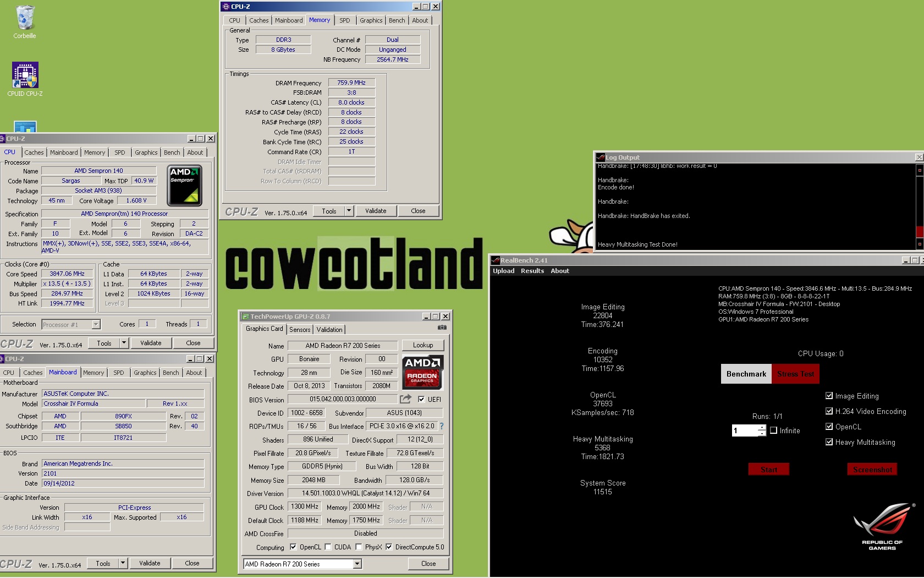The width and height of the screenshot is (924, 578).
Task: Click the Republic of Gamers logo in RealBench
Action: 883,526
